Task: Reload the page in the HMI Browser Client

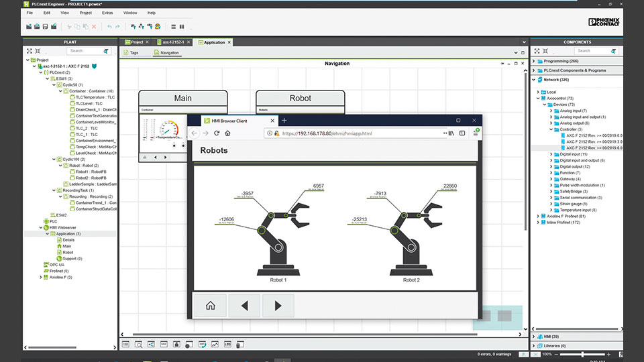Action: click(216, 133)
